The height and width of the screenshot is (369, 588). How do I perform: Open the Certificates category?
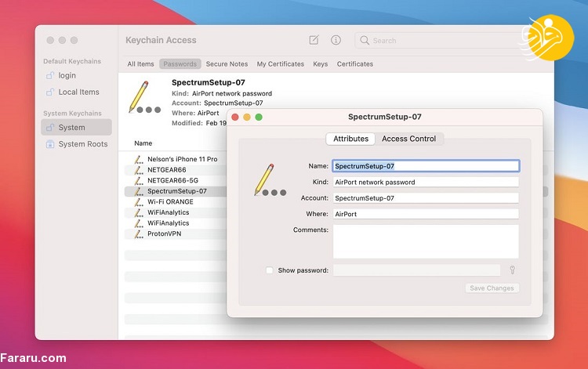point(354,64)
